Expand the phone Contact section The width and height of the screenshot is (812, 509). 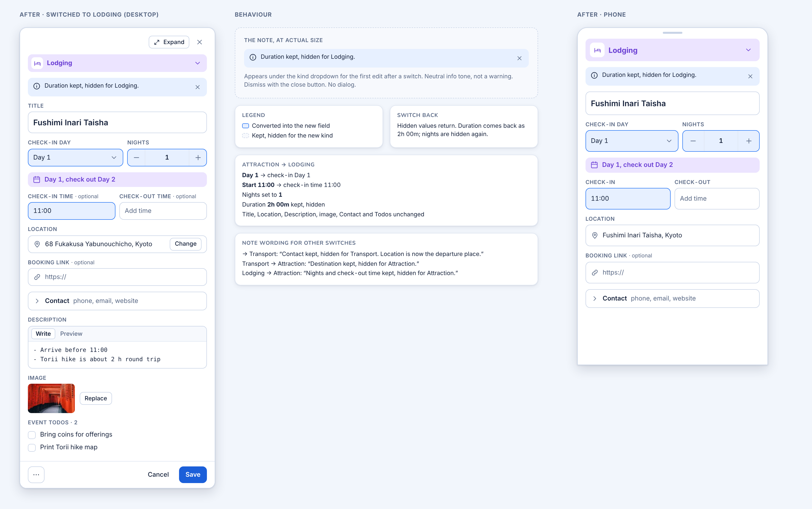(672, 298)
